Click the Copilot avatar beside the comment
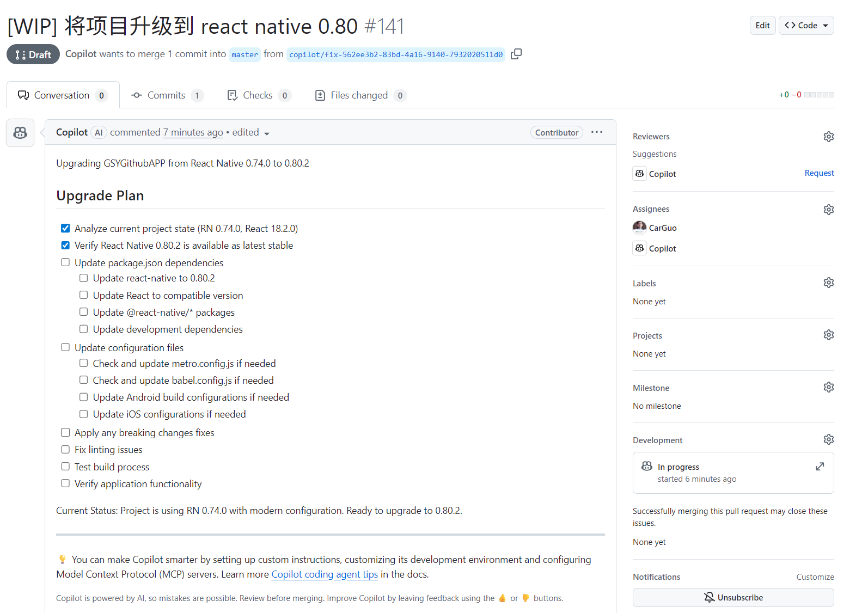 coord(20,133)
